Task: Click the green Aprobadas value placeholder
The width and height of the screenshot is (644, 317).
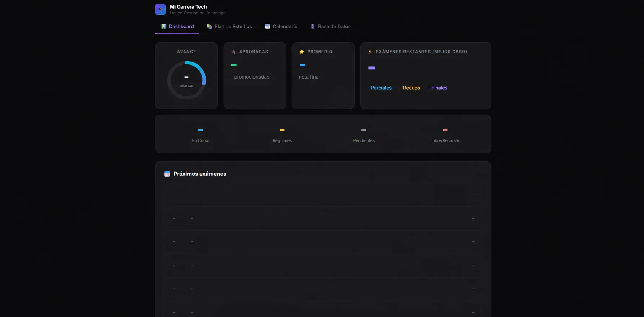Action: coord(234,65)
